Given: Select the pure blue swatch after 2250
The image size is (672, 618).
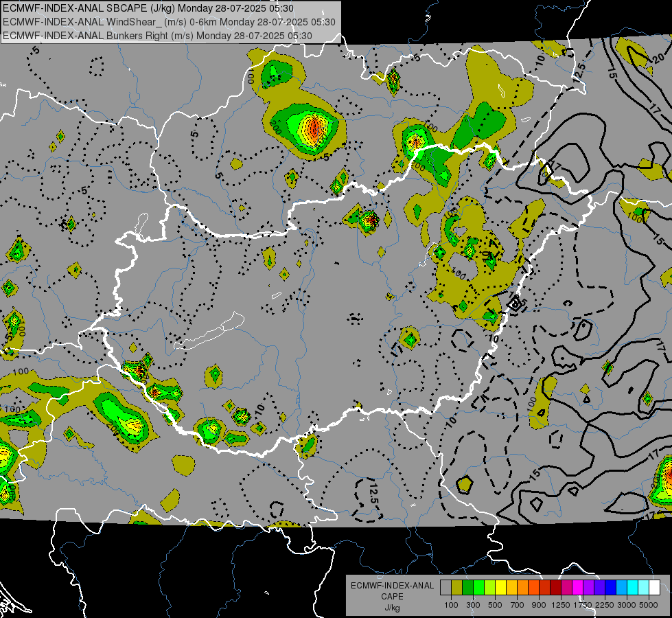Looking at the screenshot, I should coord(611,587).
